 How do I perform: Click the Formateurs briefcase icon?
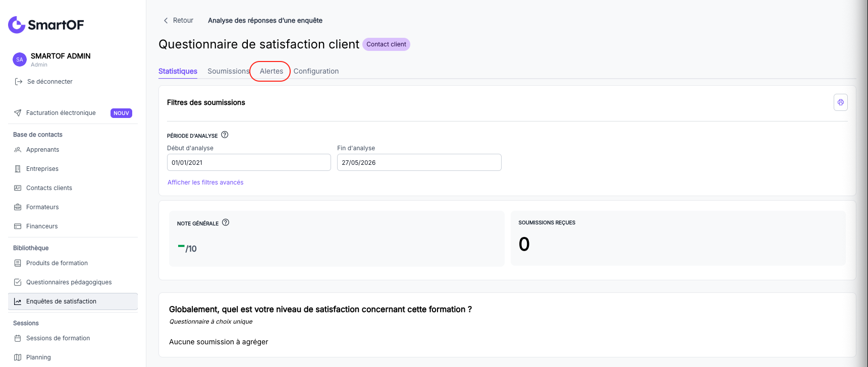point(18,207)
